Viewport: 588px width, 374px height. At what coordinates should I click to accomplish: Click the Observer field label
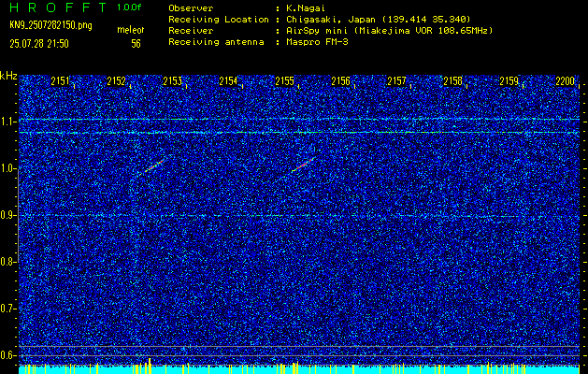pos(191,8)
